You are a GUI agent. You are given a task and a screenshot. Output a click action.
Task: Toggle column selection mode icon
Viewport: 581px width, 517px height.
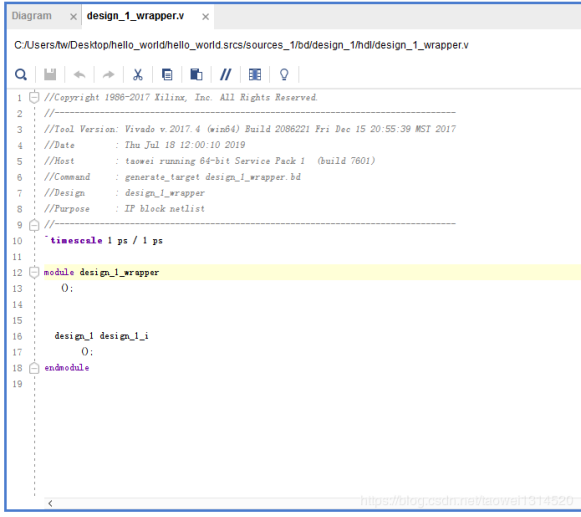255,74
